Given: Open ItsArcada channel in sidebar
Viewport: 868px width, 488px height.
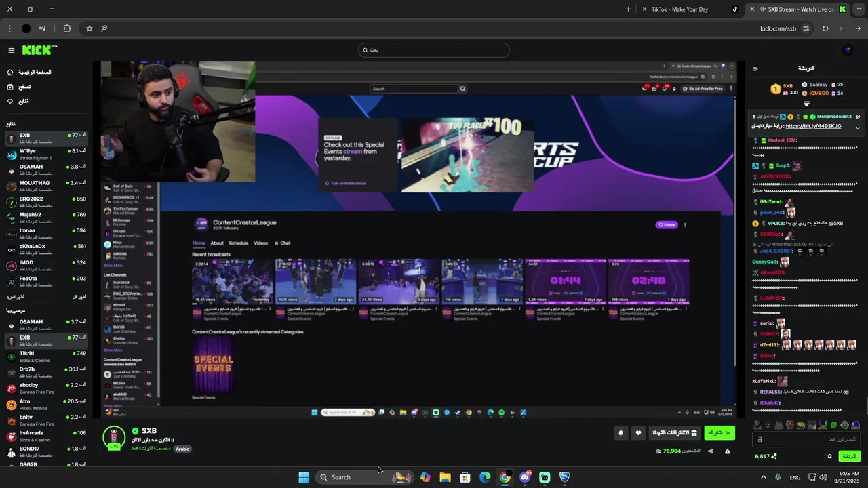Looking at the screenshot, I should point(45,436).
